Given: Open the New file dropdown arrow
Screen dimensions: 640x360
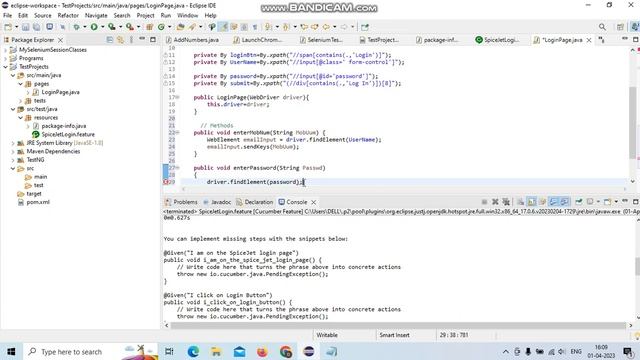Looking at the screenshot, I should (x=16, y=27).
